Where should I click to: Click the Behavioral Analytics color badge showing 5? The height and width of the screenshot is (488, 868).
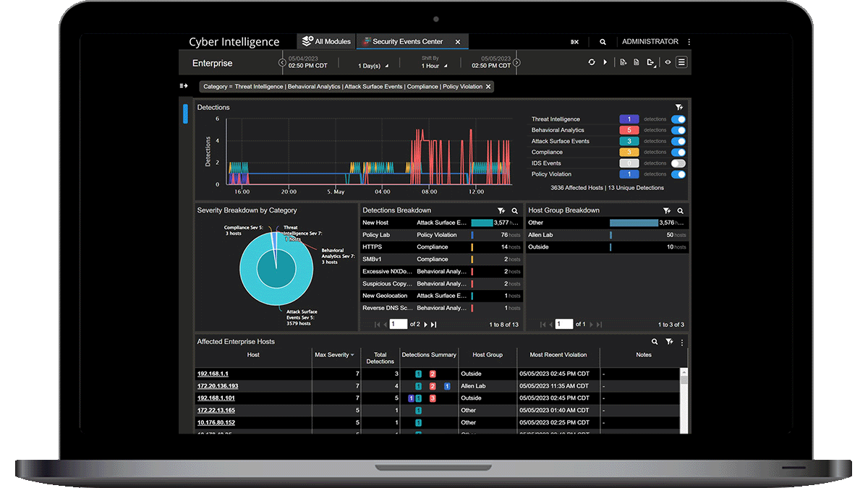coord(629,130)
